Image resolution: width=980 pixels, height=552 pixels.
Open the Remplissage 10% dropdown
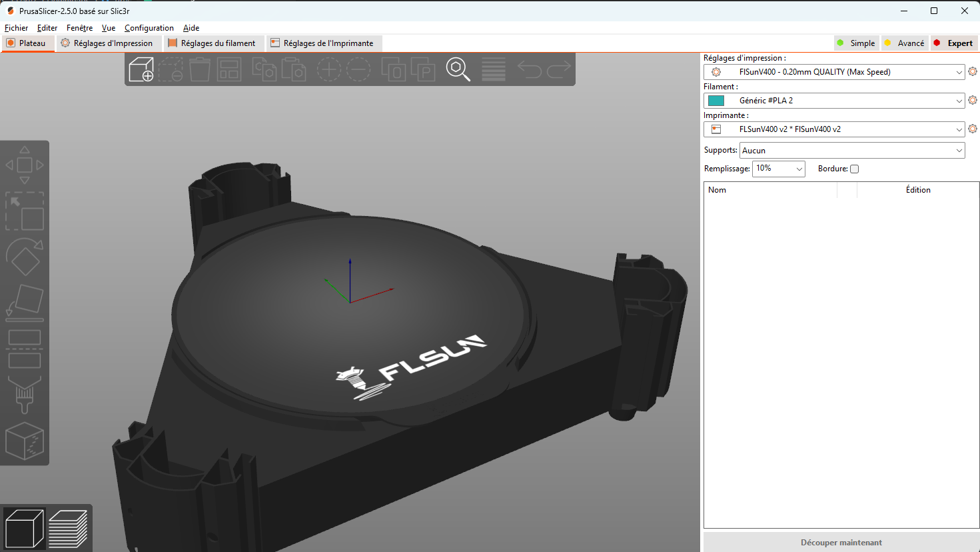tap(779, 169)
